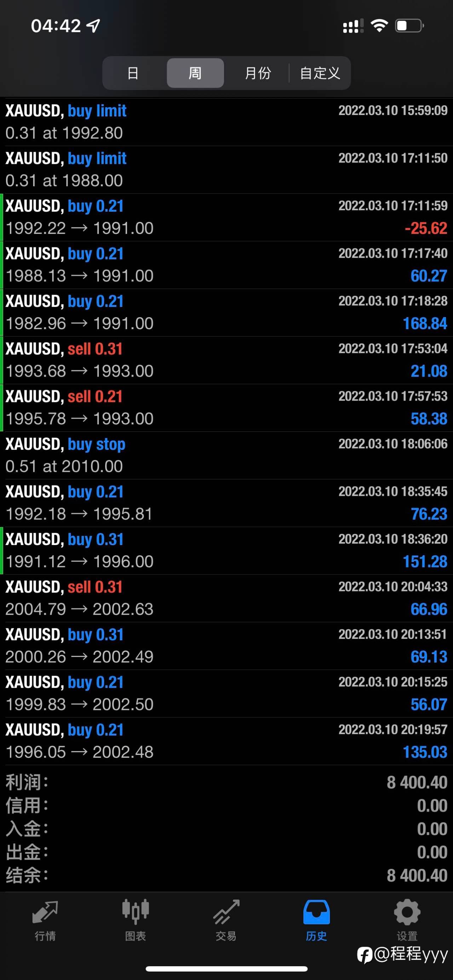Tap the profit value 56.07
The image size is (453, 980).
[x=429, y=705]
